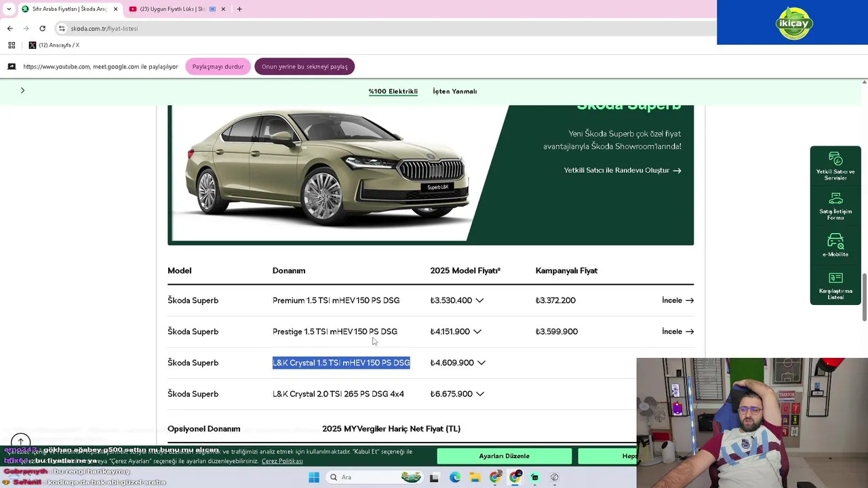Expand price details for ₺4.151.900
868x488 pixels.
(x=477, y=331)
